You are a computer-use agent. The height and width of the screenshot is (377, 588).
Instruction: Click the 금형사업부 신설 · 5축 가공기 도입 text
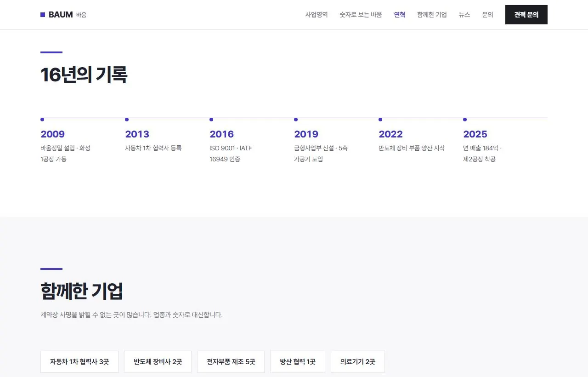[x=321, y=154]
